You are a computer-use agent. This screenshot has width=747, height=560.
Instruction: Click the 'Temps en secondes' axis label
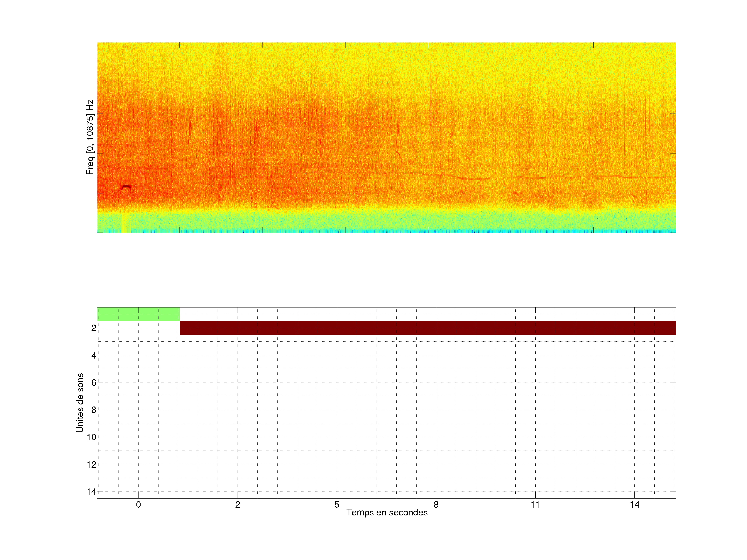click(x=387, y=512)
